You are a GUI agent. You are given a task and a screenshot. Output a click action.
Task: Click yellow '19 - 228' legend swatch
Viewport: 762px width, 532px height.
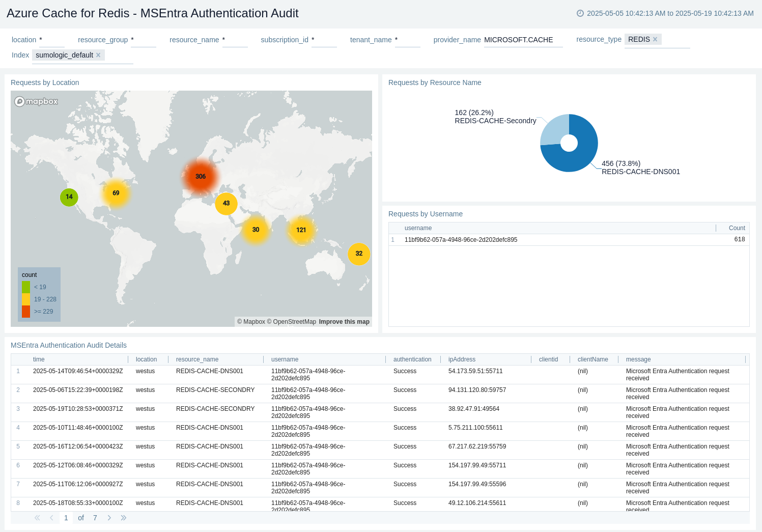(x=26, y=299)
